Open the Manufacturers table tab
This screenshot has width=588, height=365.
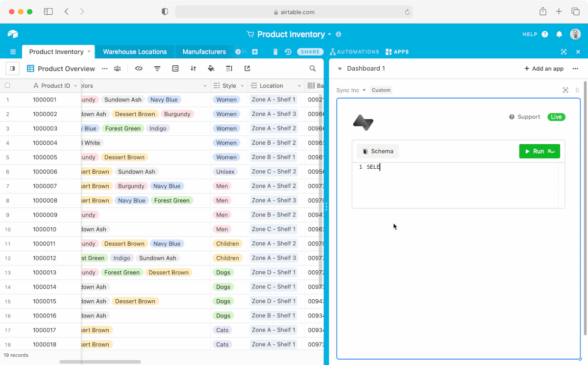click(204, 52)
